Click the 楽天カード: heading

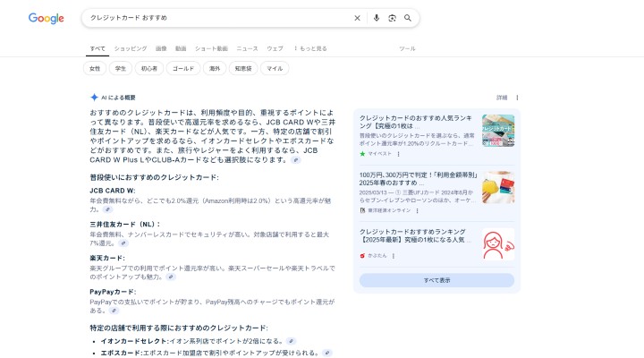pos(107,258)
